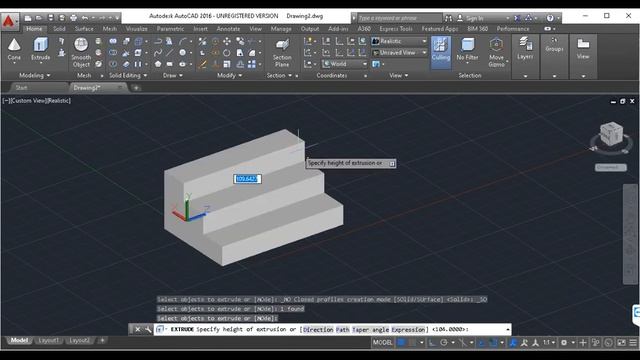The height and width of the screenshot is (360, 640).
Task: Click the Undo arrow in quick access toolbar
Action: (x=84, y=18)
